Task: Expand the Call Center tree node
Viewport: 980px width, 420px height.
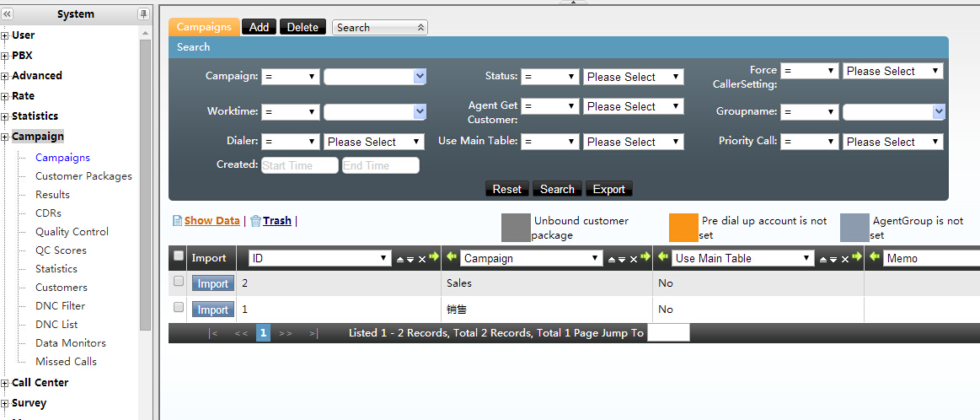Action: (5, 383)
